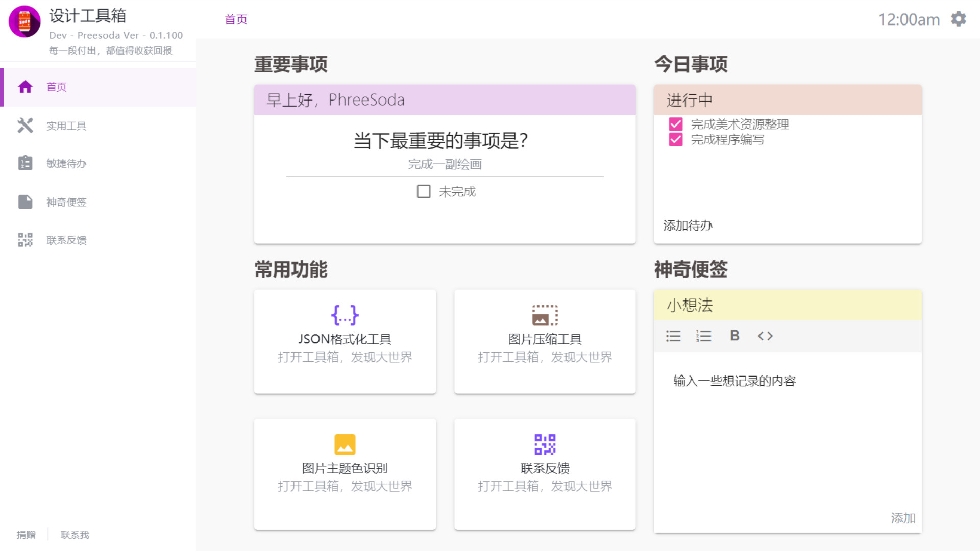This screenshot has width=980, height=551.
Task: Click 添加待办 to add a todo
Action: click(688, 225)
